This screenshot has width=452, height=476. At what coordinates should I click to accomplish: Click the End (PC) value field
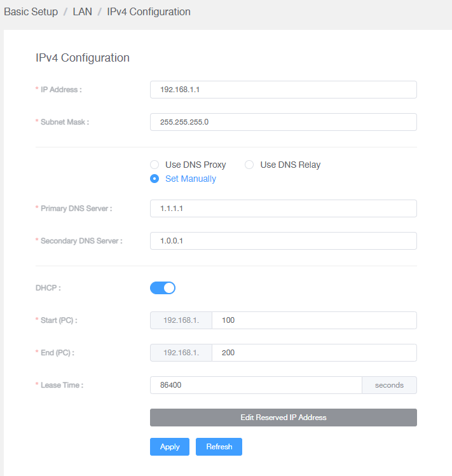(x=315, y=353)
